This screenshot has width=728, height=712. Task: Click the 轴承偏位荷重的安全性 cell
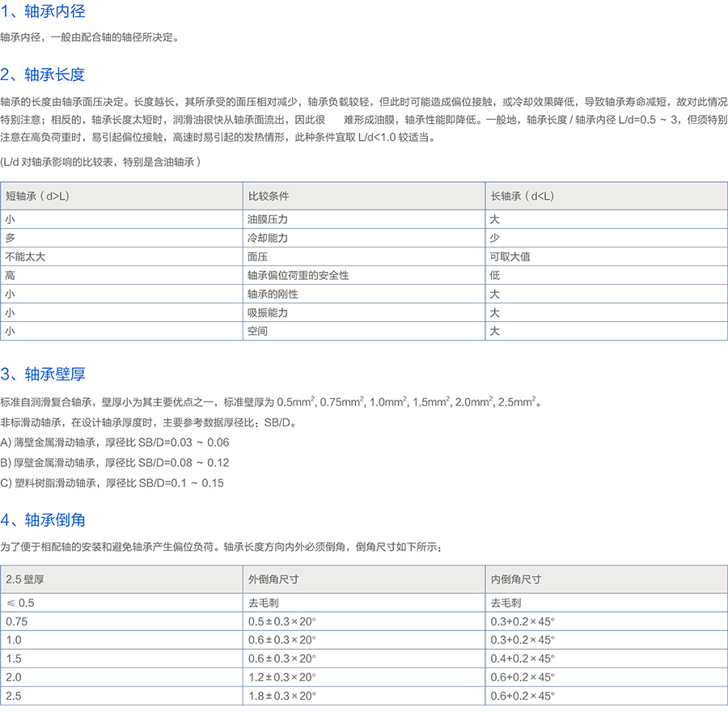[364, 275]
